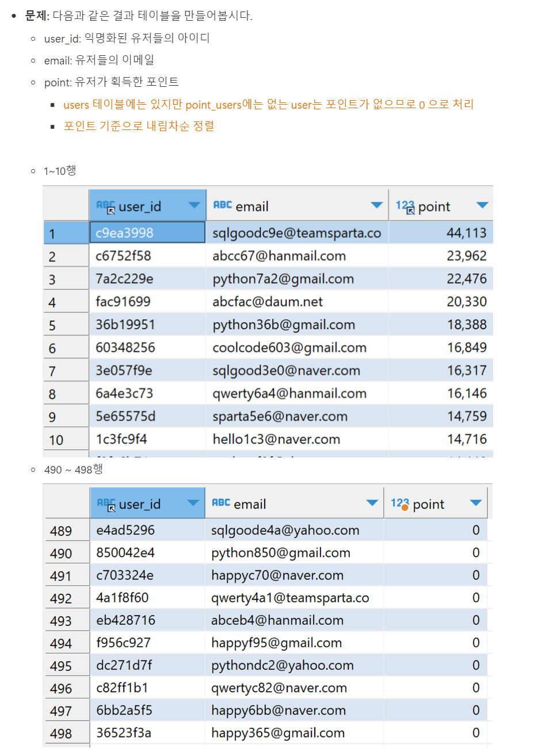Image resolution: width=534 pixels, height=756 pixels.
Task: Select cell python36b@gmail.com
Action: point(297,324)
